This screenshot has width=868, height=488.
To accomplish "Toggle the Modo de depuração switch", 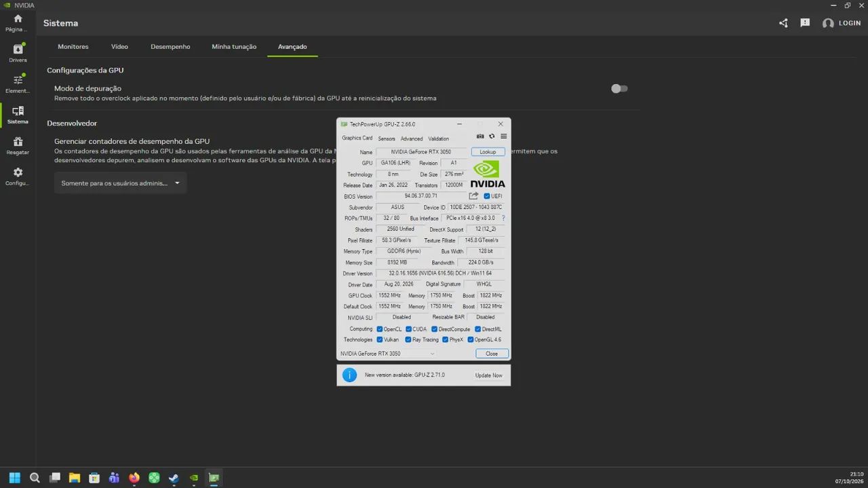I will coord(619,88).
